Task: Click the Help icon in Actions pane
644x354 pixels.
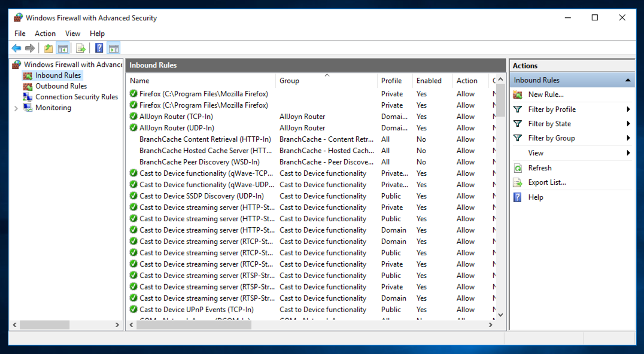Action: 518,197
